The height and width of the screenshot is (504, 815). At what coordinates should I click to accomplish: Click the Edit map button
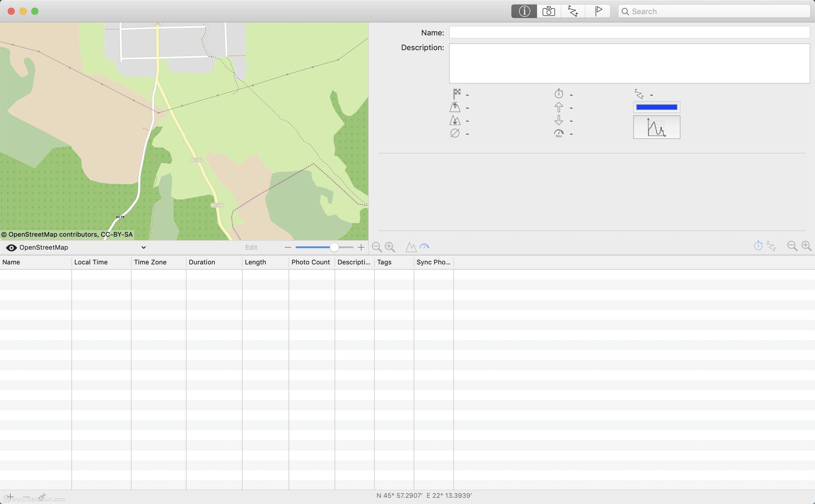[251, 247]
